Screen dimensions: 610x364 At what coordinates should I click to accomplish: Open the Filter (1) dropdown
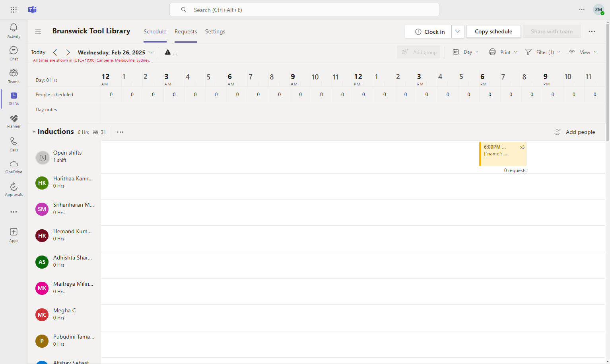coord(542,52)
